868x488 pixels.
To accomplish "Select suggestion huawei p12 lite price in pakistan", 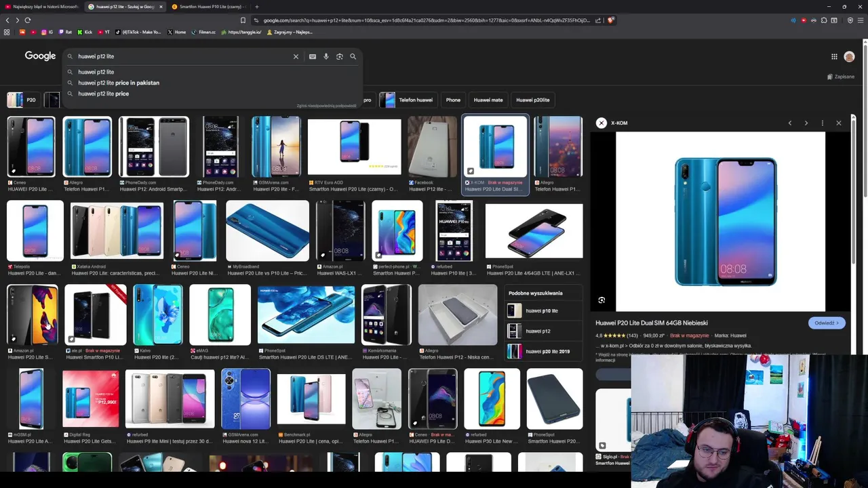I will (119, 83).
